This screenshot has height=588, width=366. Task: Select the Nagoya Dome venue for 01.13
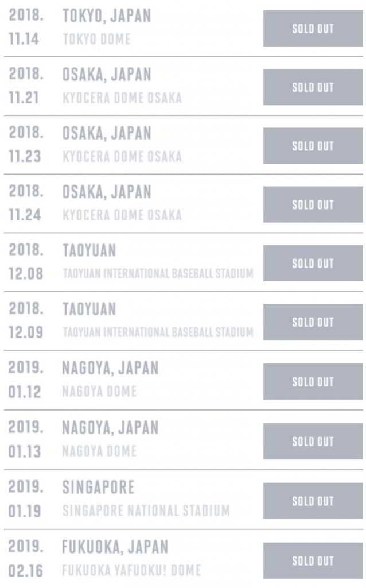[99, 451]
